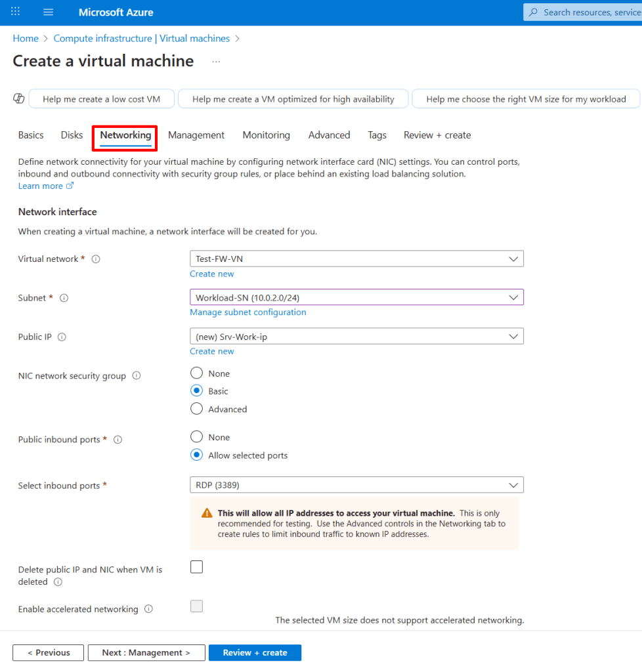
Task: Click the info icon next to Public IP
Action: click(62, 337)
